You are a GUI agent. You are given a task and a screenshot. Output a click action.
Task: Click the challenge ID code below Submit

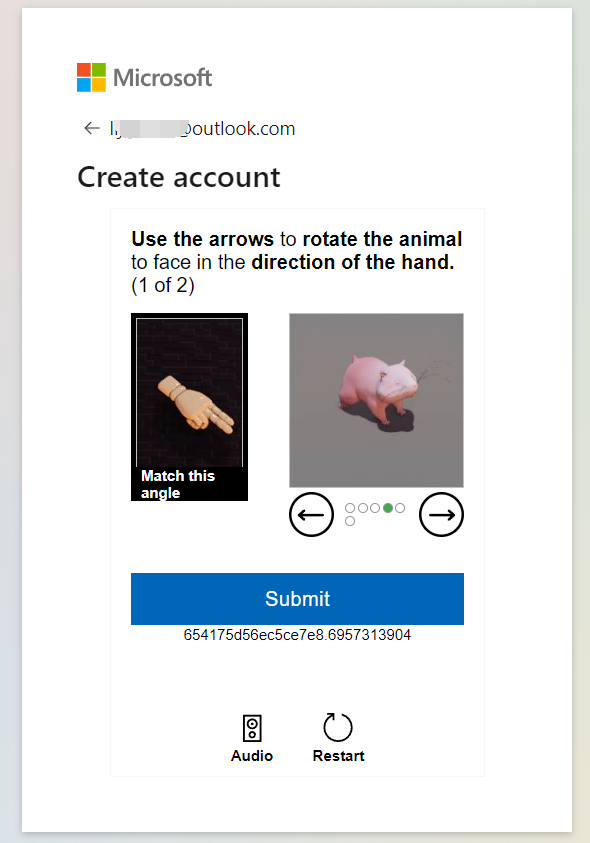point(297,635)
